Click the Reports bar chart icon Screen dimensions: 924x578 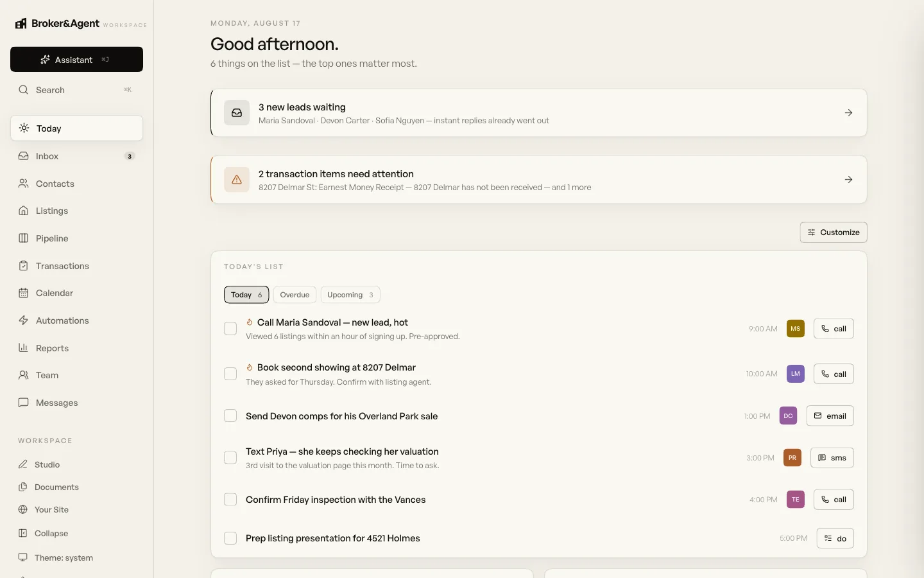point(24,348)
